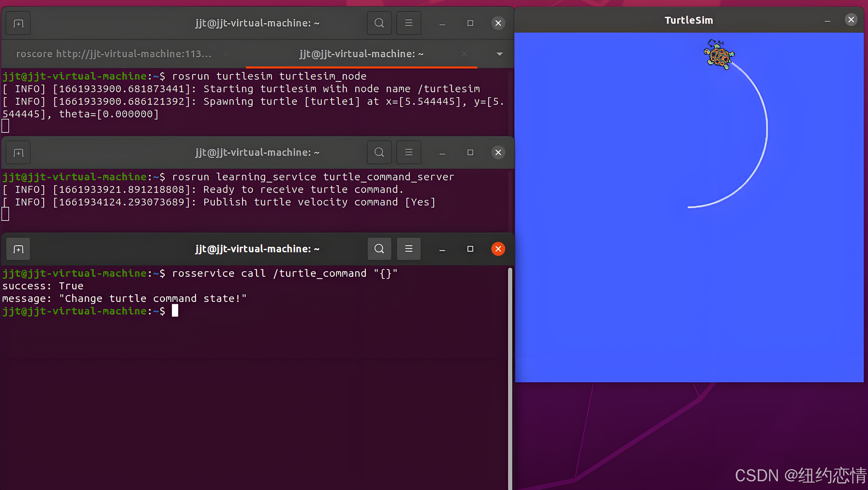Maximize the bottom terminal window
Image resolution: width=868 pixels, height=490 pixels.
click(x=470, y=249)
